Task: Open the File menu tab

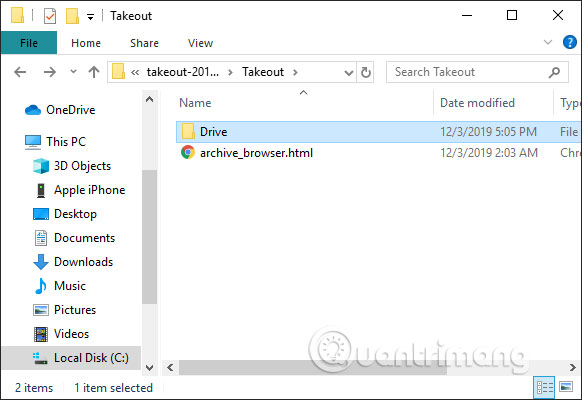Action: pyautogui.click(x=29, y=43)
